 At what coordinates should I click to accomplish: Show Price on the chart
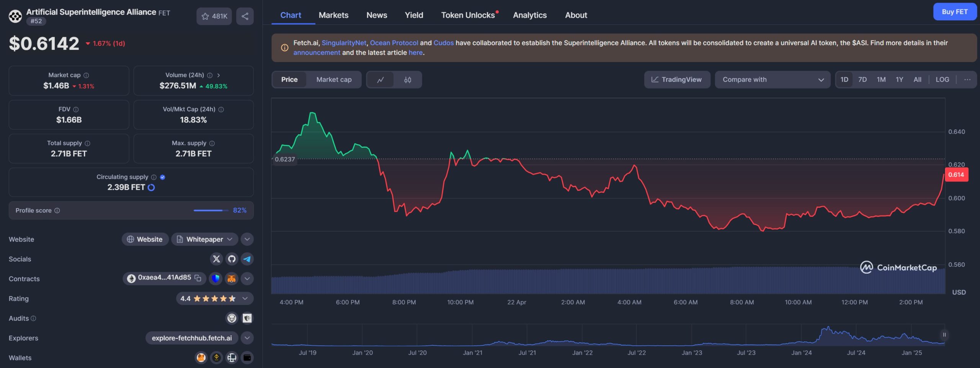pyautogui.click(x=289, y=80)
